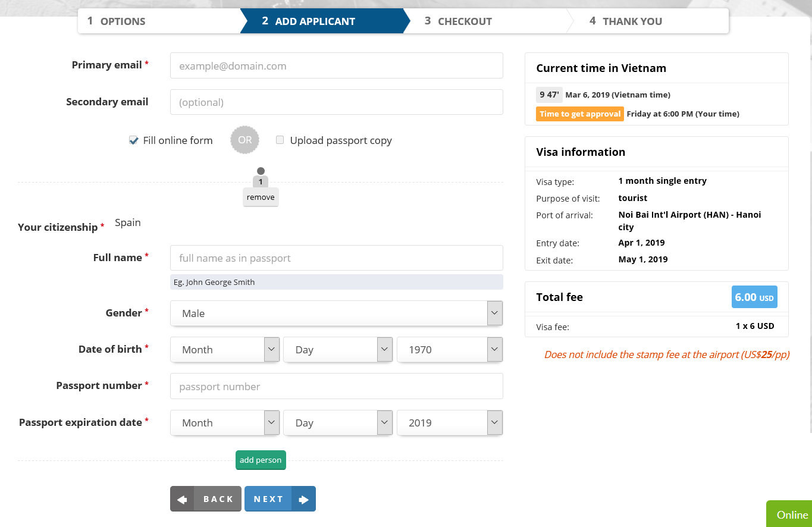Open the birth year 1970 dropdown

pyautogui.click(x=449, y=350)
